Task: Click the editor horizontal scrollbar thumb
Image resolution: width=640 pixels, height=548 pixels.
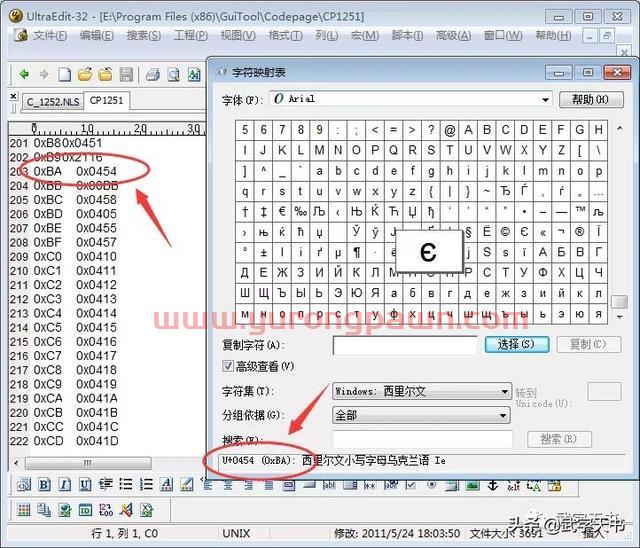Action: pos(88,463)
